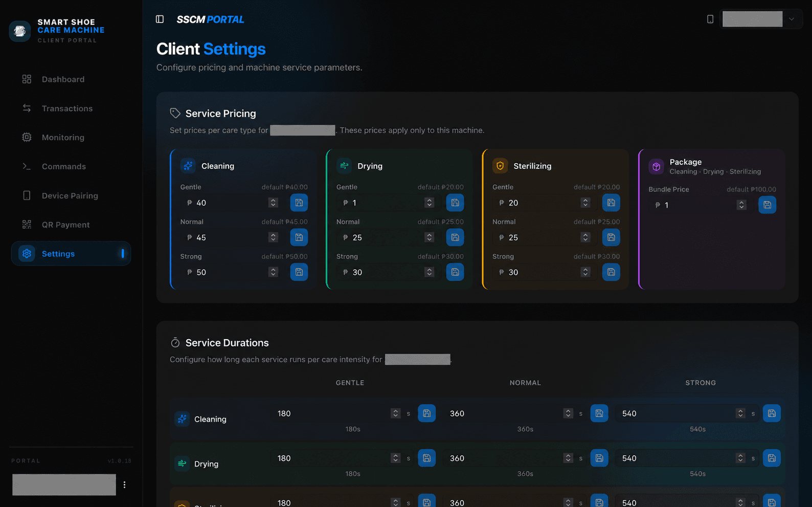Save Drying Normal duration of 360 seconds
The width and height of the screenshot is (812, 507).
[599, 458]
